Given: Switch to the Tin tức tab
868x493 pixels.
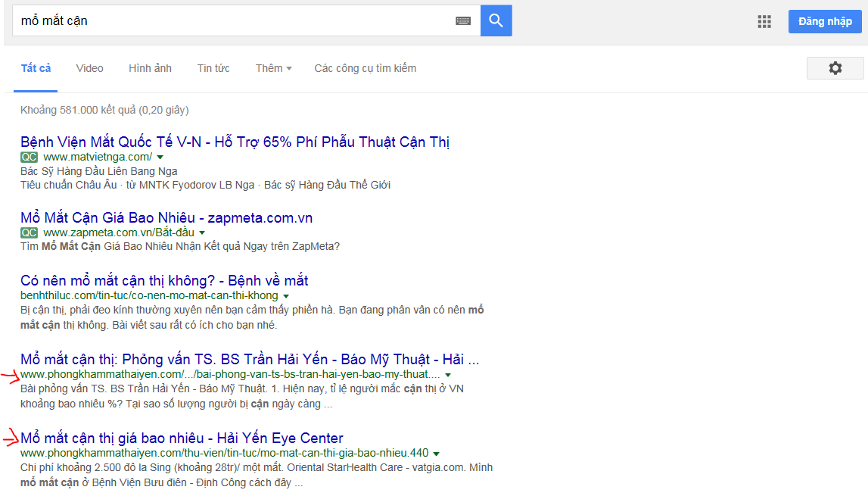Looking at the screenshot, I should coord(213,68).
